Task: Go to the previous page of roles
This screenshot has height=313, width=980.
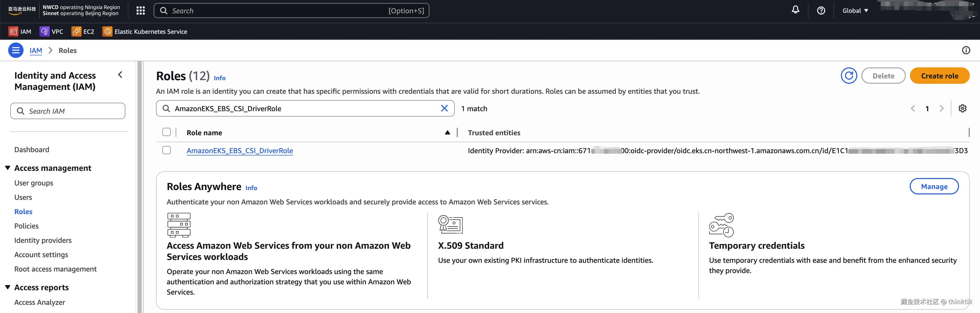Action: click(913, 108)
